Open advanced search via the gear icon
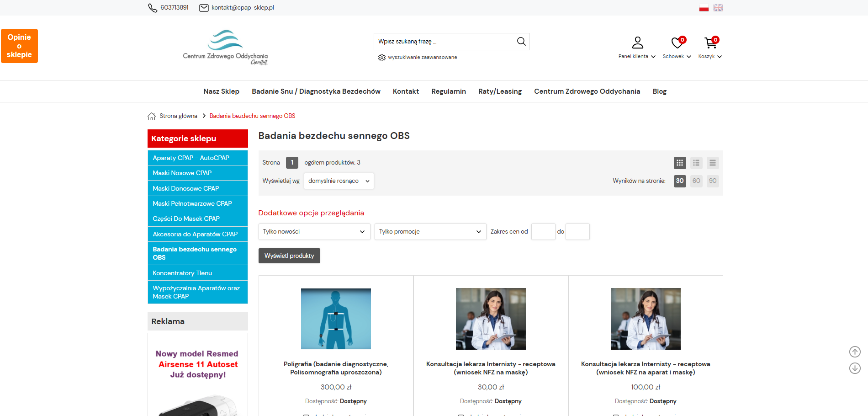 [382, 57]
